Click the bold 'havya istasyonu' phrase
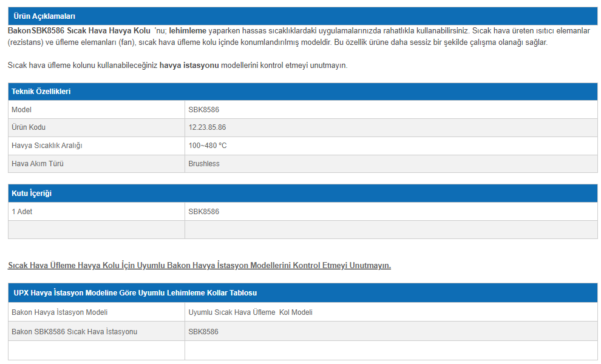This screenshot has height=364, width=601. click(x=189, y=65)
